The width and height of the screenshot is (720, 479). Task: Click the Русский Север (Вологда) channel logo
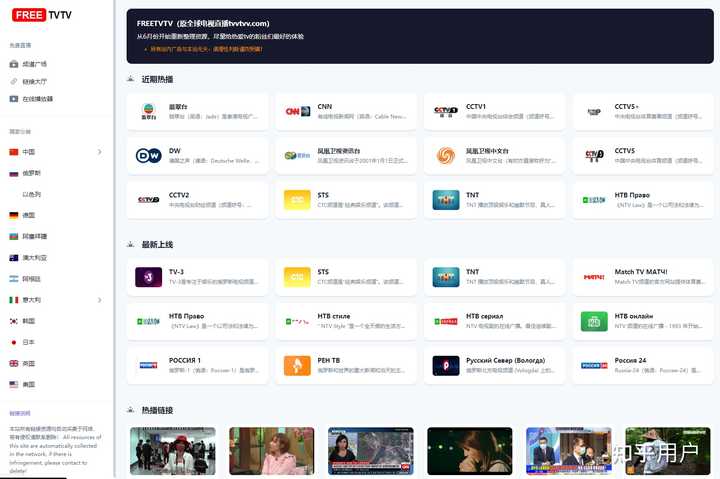(x=446, y=366)
